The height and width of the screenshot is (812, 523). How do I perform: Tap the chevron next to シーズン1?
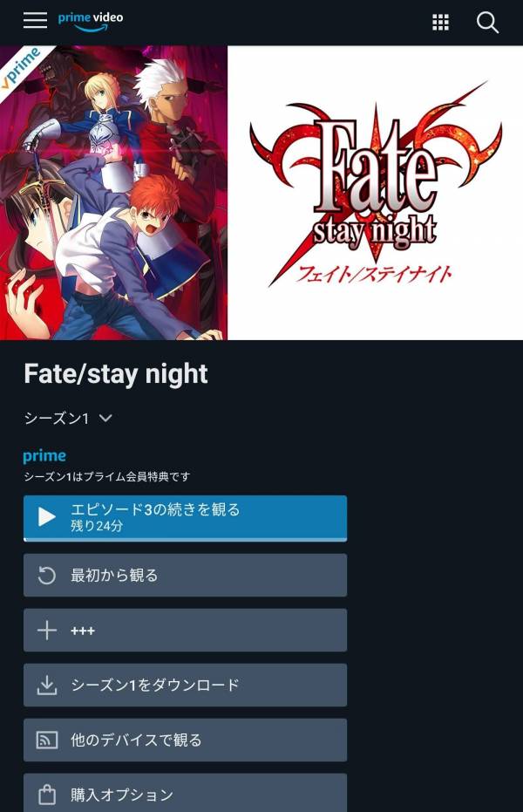pos(105,418)
